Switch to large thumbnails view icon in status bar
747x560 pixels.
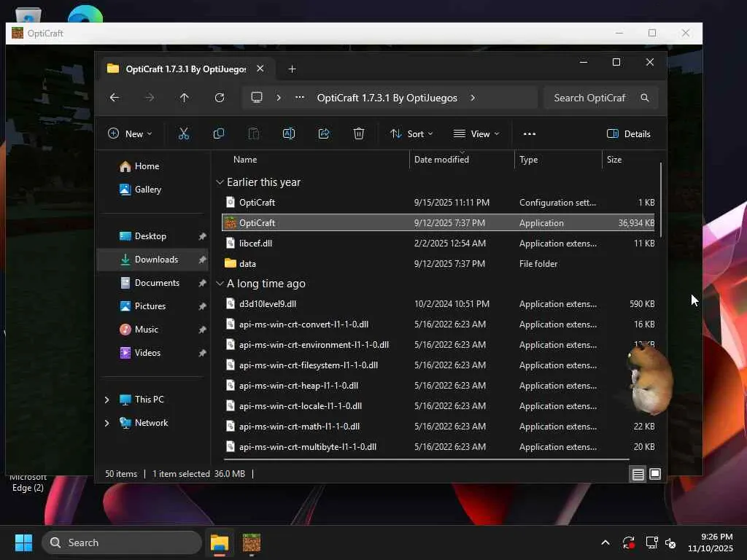point(655,474)
